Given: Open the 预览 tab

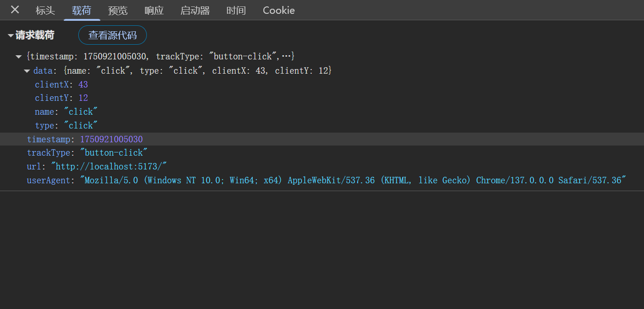Looking at the screenshot, I should point(118,11).
